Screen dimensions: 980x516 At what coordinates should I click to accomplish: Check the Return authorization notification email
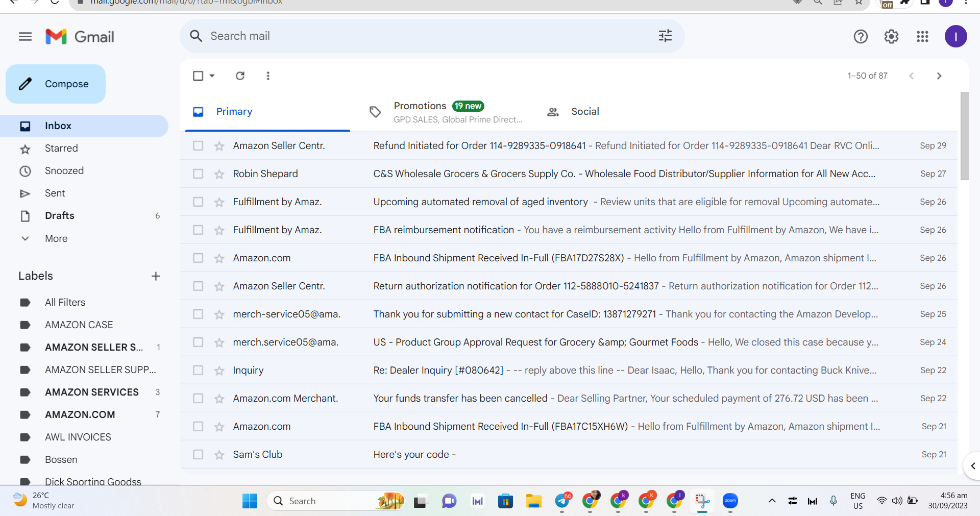click(x=198, y=286)
